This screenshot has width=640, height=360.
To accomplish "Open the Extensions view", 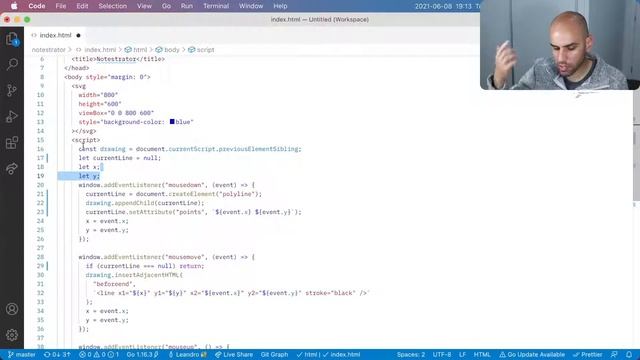I will tap(12, 142).
